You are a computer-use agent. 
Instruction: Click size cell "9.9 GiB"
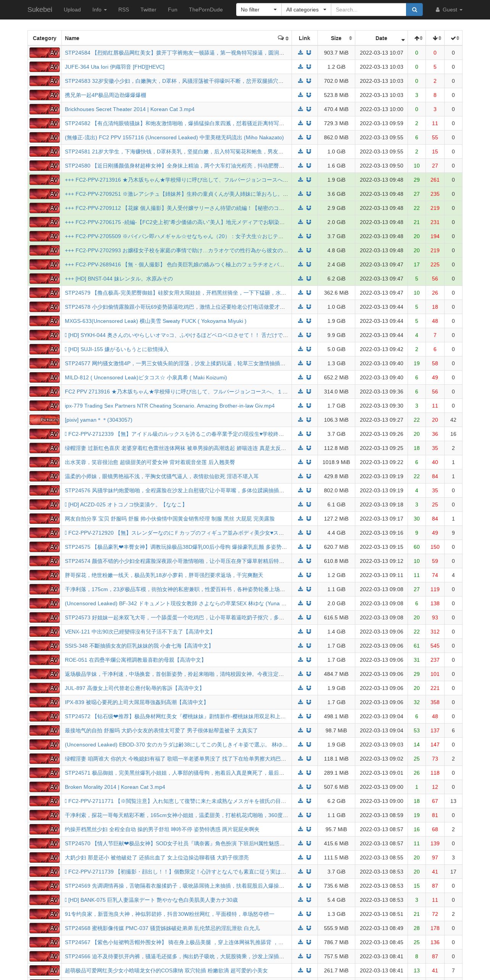click(x=336, y=335)
